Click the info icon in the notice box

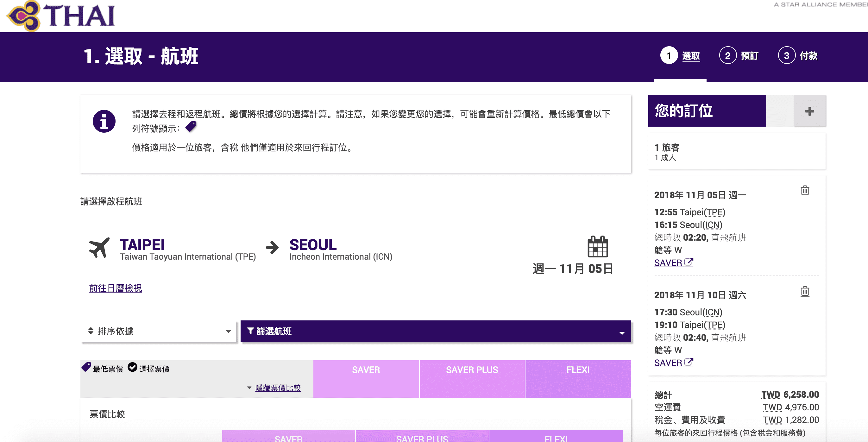(104, 121)
